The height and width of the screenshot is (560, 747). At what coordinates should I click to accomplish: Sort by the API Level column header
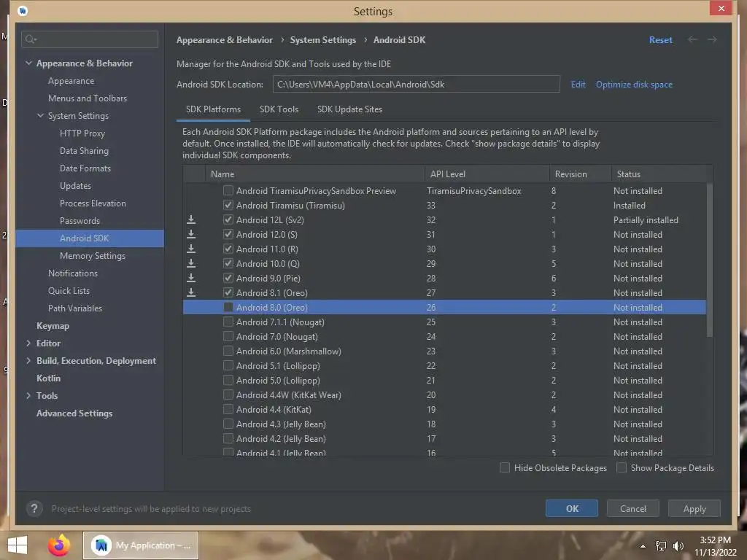pyautogui.click(x=487, y=174)
